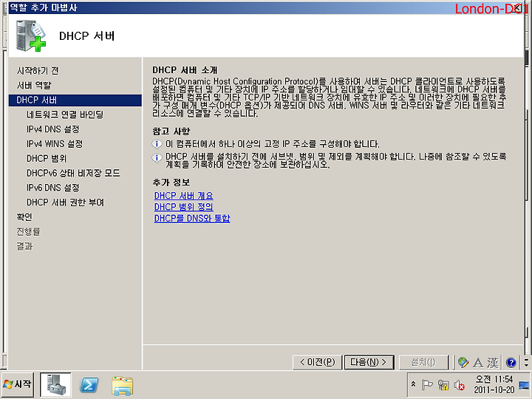Click the greyed 결과 step
The height and width of the screenshot is (399, 532).
click(x=24, y=246)
